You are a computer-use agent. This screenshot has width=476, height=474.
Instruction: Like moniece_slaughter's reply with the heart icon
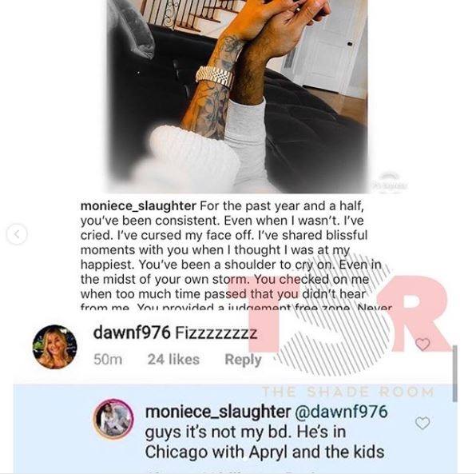click(422, 423)
